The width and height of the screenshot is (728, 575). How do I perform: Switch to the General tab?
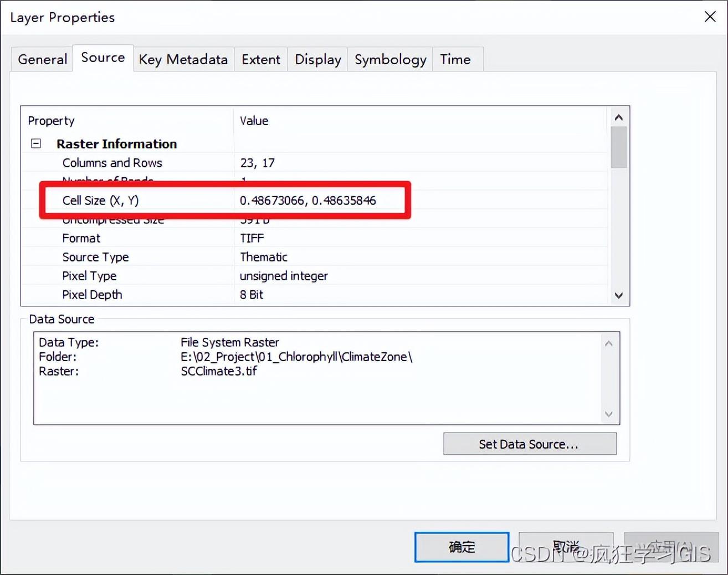tap(42, 59)
